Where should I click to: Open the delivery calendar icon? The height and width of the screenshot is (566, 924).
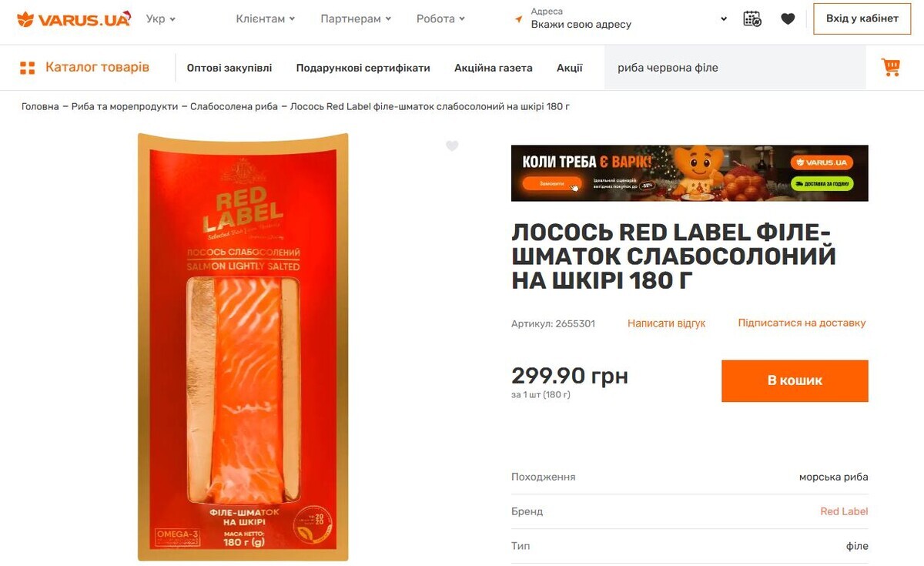(752, 18)
